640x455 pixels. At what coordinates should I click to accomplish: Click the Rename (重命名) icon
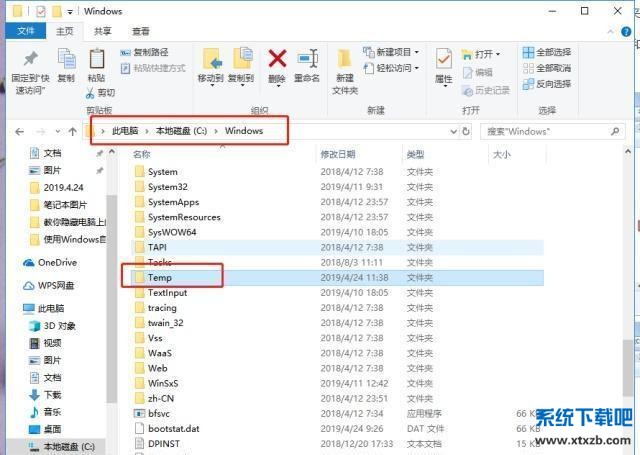click(x=307, y=59)
